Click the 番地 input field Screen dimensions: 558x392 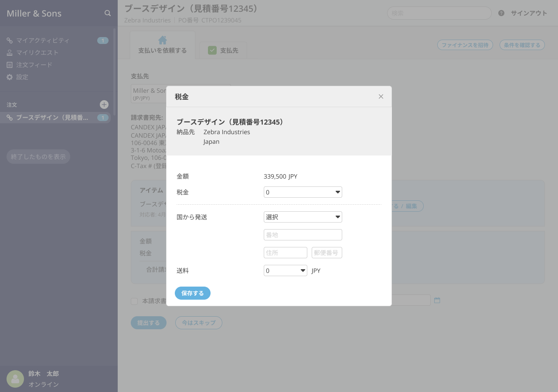[303, 235]
